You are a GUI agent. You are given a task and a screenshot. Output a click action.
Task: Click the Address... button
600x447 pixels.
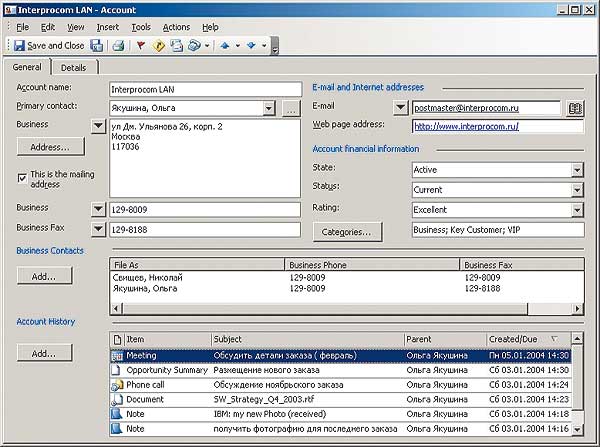(49, 147)
